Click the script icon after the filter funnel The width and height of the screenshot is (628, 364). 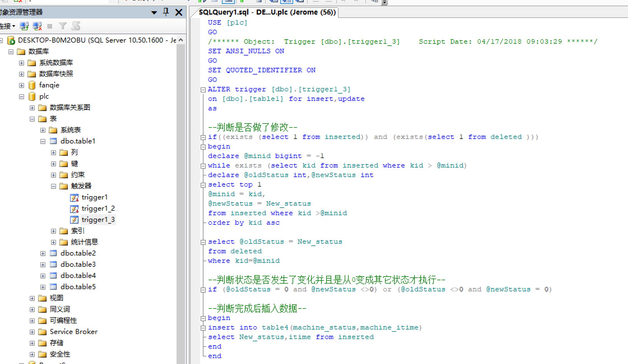(76, 26)
